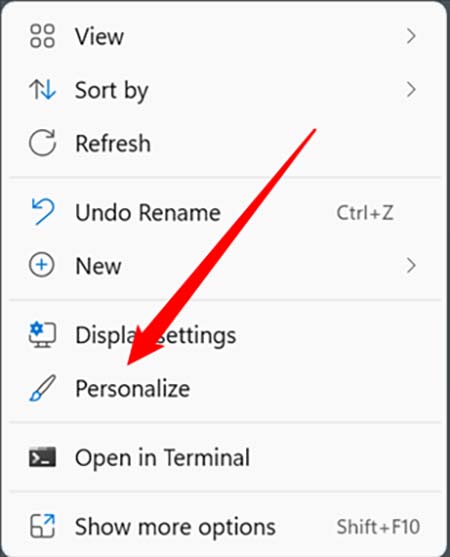Viewport: 450px width, 557px height.
Task: Click the Shift+F10 shortcut hint
Action: 378,526
